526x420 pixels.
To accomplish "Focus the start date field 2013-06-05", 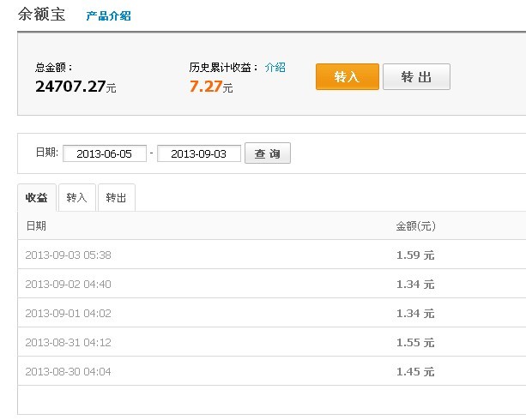I will point(105,153).
